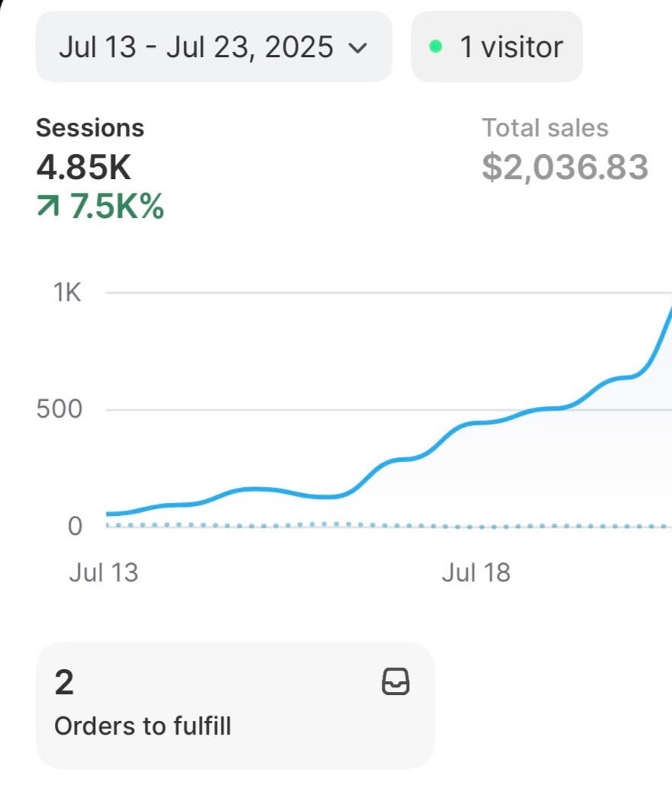The image size is (672, 807).
Task: Switch to the Total sales metric tab
Action: (x=545, y=128)
